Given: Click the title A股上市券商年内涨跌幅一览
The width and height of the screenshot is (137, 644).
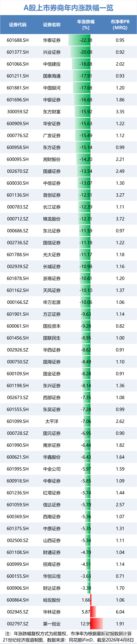Looking at the screenshot, I should 68,8.
